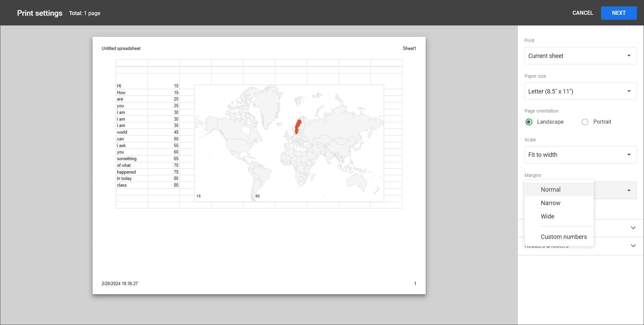Click CANCEL to exit print settings
The height and width of the screenshot is (325, 644).
(x=583, y=13)
